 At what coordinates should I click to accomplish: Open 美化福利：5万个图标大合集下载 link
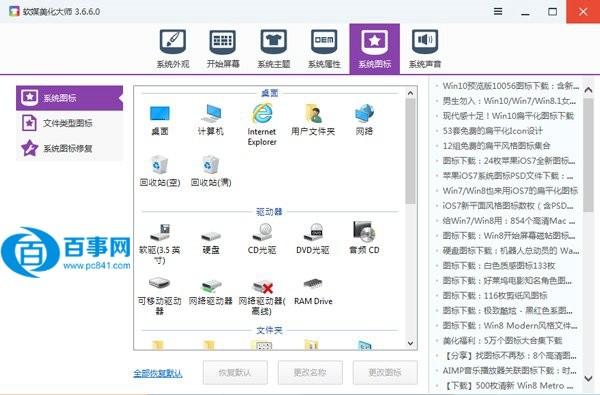502,340
